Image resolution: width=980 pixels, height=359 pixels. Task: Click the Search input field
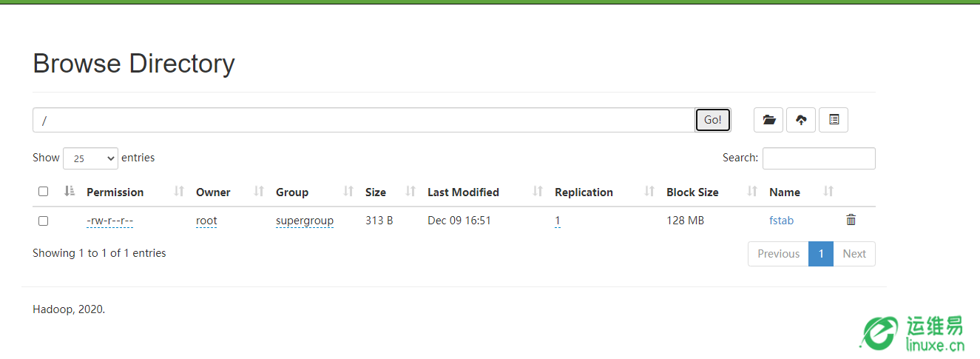coord(819,158)
